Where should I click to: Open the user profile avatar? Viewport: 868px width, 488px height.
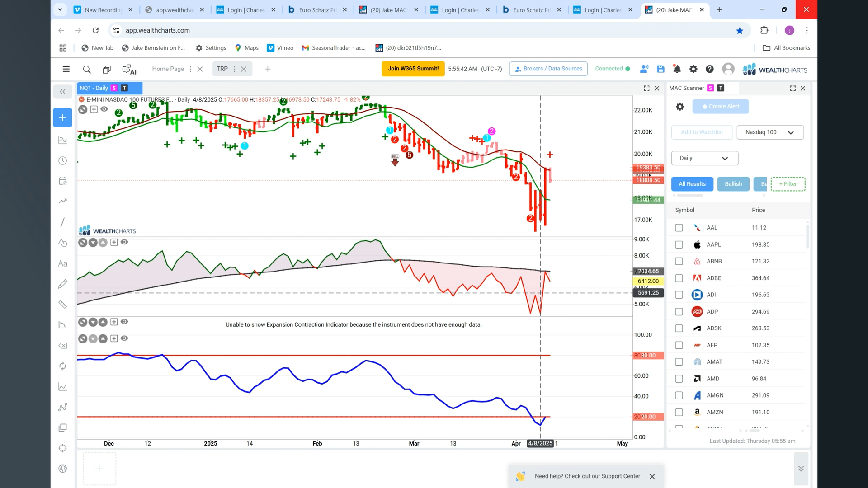click(x=728, y=69)
